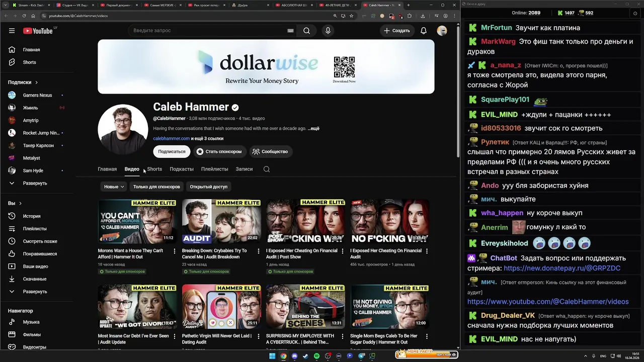Open three-dot menu for 'Single Mom Begs Caleb' video
The height and width of the screenshot is (362, 644).
[x=427, y=336]
